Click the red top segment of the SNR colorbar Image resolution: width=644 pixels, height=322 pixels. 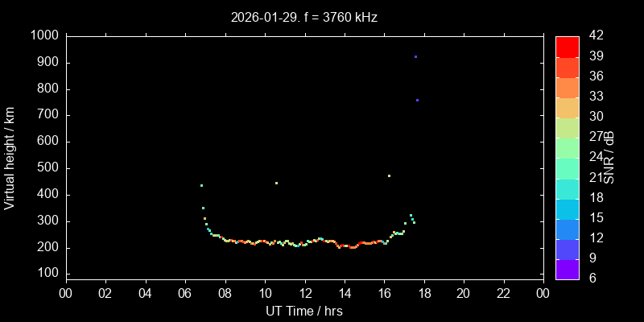tap(568, 46)
